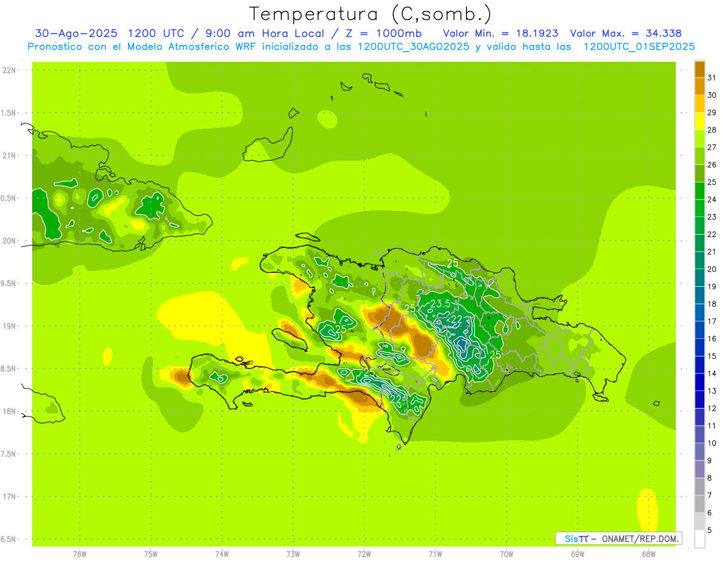Click the "1200UTC_01SEP2025" valid-until time text
Screen dimensions: 728x562
639,47
